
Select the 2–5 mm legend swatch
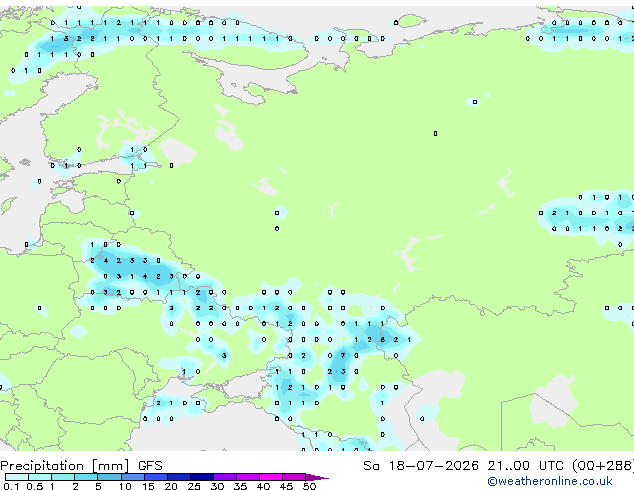point(86,477)
